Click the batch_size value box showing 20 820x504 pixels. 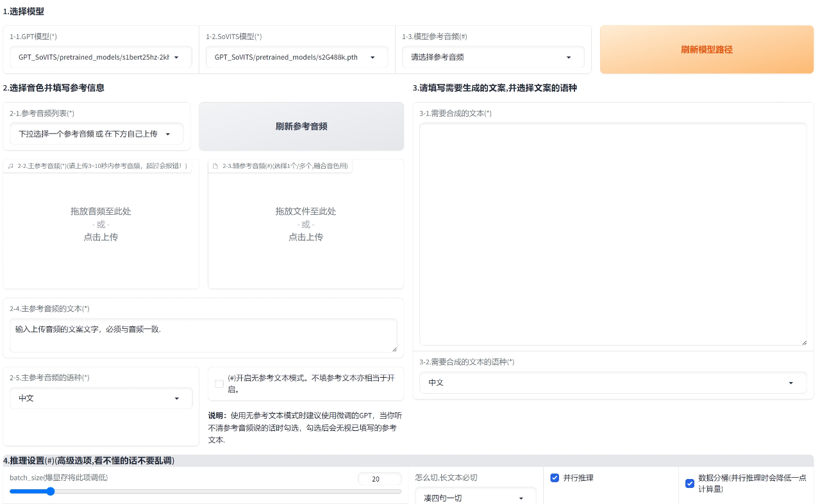point(380,478)
